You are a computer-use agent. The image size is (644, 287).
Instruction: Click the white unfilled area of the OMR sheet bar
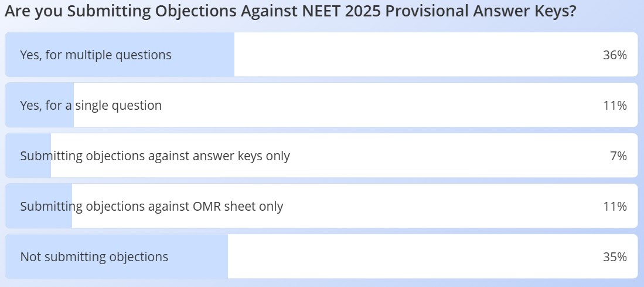click(x=439, y=207)
